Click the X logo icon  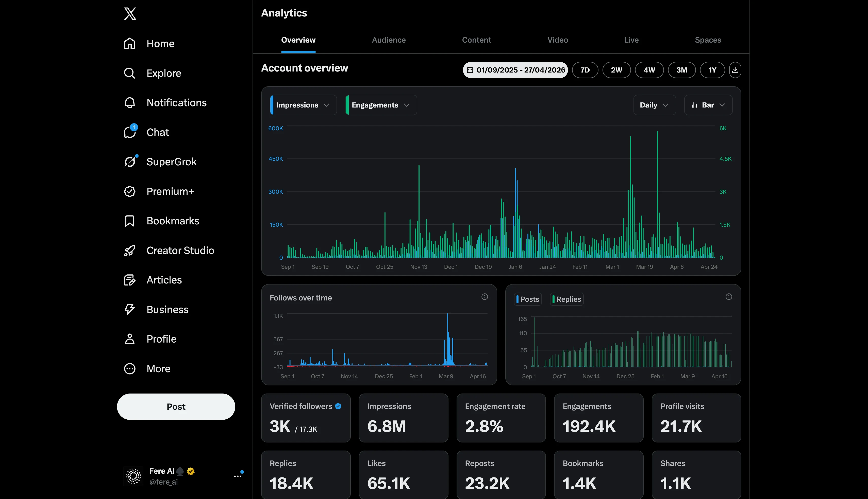pos(130,14)
